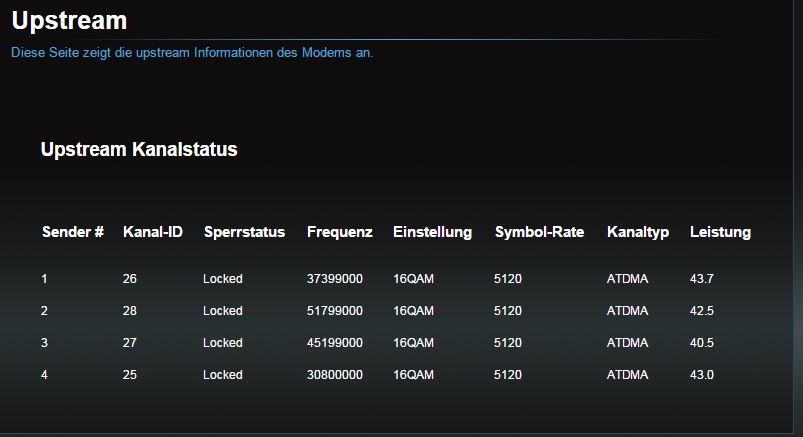
Task: Click the Kanal-ID value 26
Action: (130, 279)
